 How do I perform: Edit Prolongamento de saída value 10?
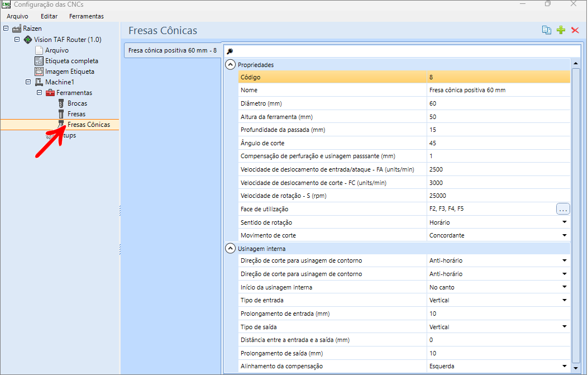498,353
